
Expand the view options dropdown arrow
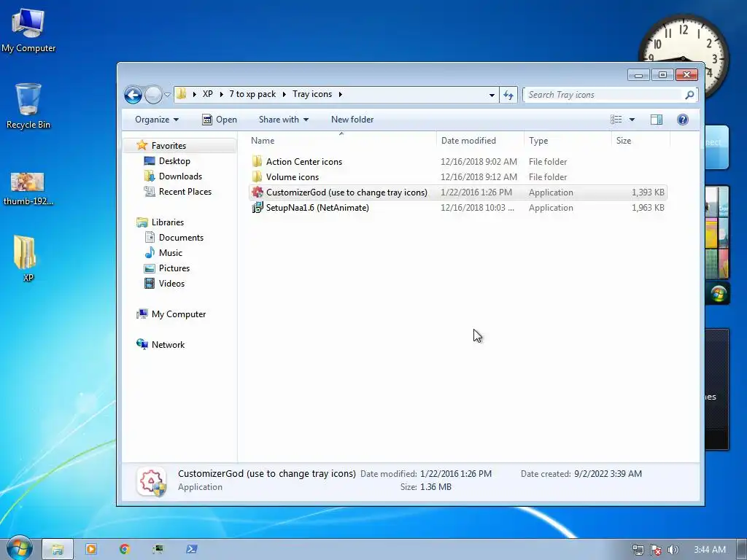(632, 120)
